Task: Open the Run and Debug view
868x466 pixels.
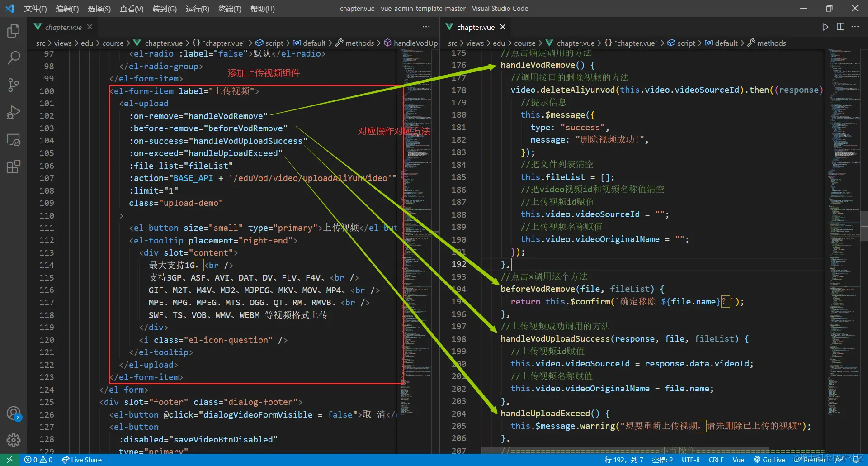Action: 14,112
